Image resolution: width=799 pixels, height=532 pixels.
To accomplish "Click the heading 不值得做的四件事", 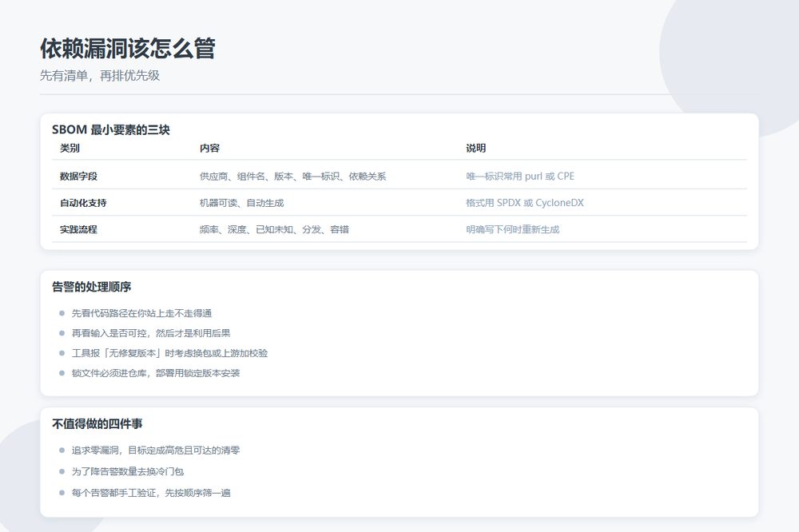I will (97, 424).
